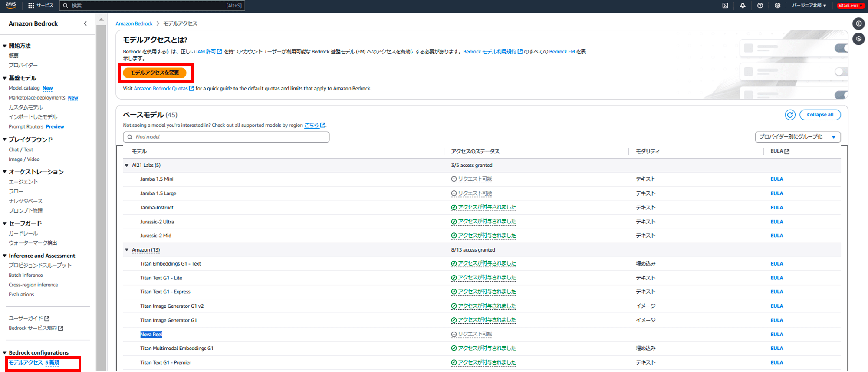868x372 pixels.
Task: Click the Titan Embeddings G1 - Text row name
Action: point(170,264)
